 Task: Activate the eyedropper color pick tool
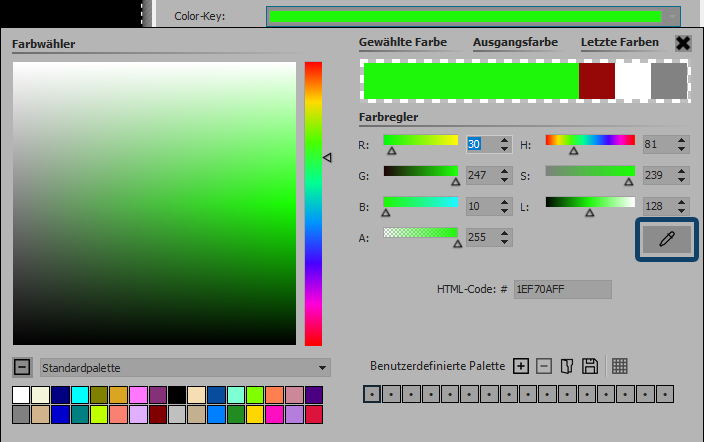tap(667, 239)
